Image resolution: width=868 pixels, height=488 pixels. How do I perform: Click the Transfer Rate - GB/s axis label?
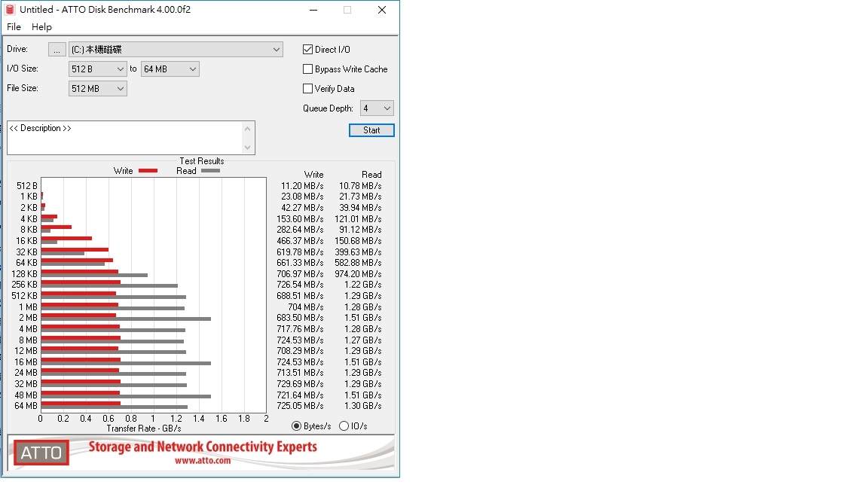pos(144,429)
